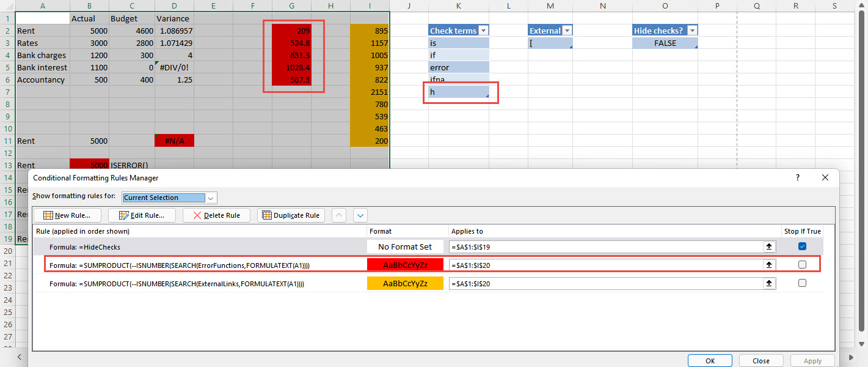Duplicate the selected rule
Screen dimensions: 868x367
(291, 215)
